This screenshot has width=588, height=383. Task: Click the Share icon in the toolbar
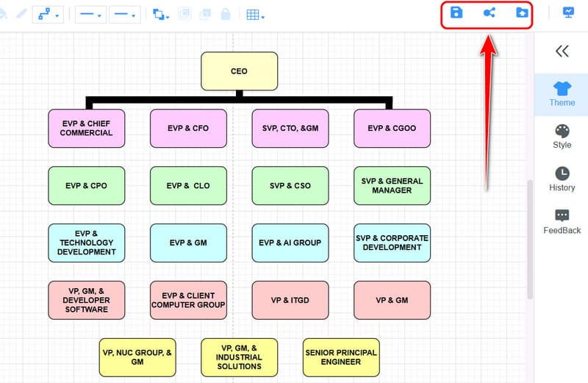pyautogui.click(x=489, y=13)
